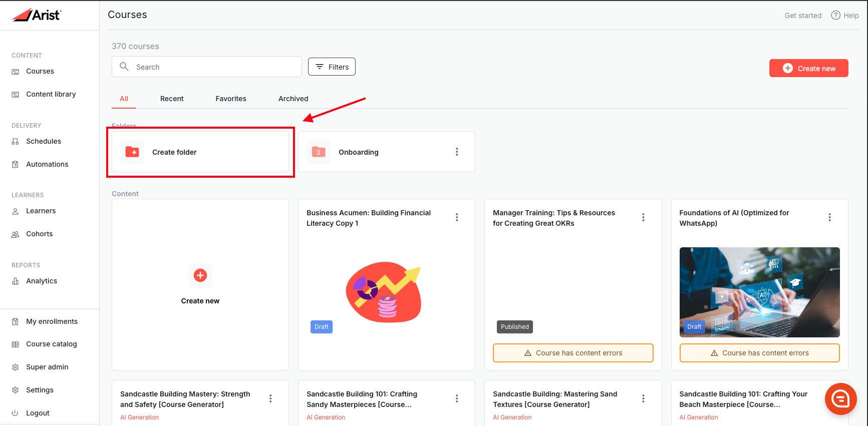This screenshot has width=868, height=426.
Task: Click the Logout power icon
Action: [x=16, y=413]
